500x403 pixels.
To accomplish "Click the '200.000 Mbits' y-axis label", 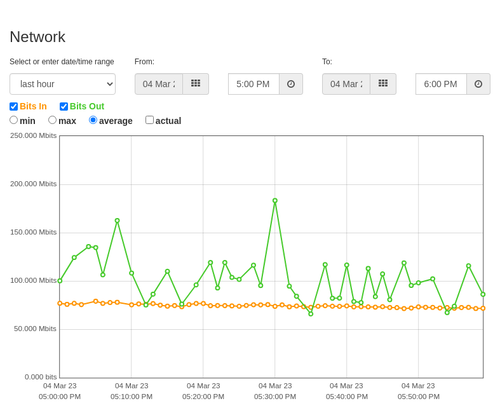I will pyautogui.click(x=33, y=184).
